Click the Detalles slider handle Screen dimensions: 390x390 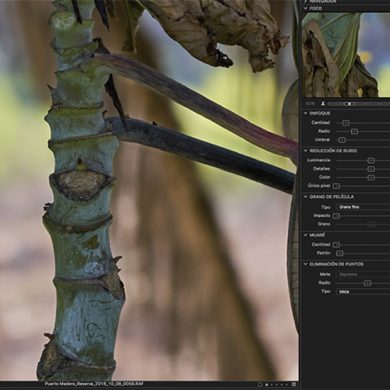(371, 169)
